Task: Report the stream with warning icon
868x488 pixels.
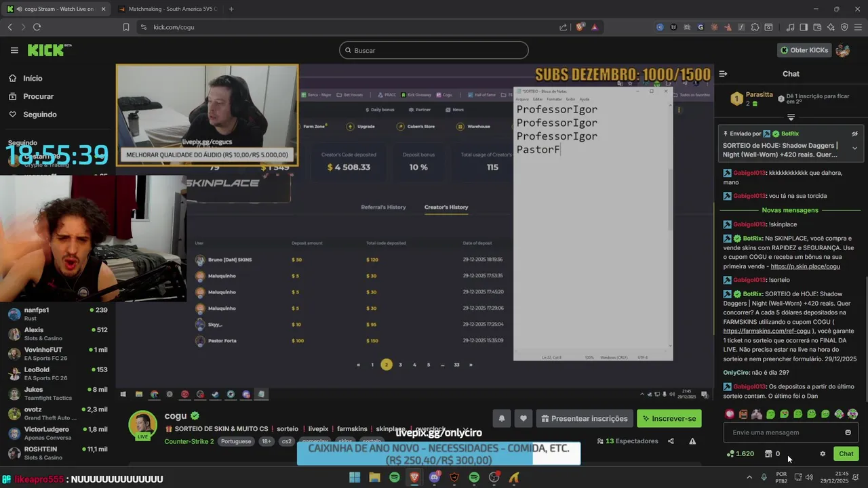Action: pyautogui.click(x=692, y=441)
